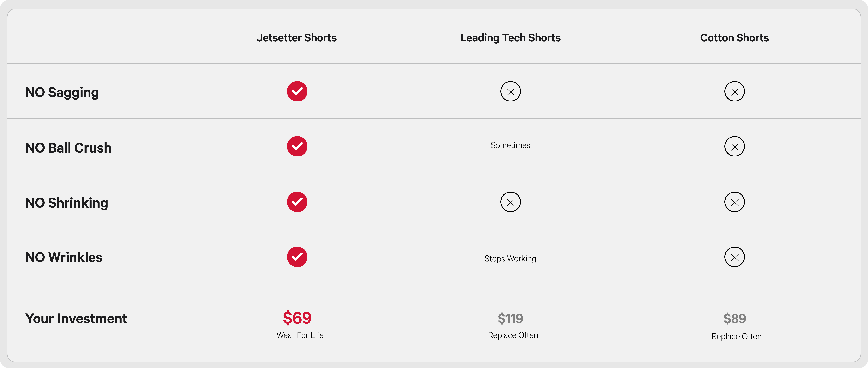
Task: Select the Cotton Shorts column header
Action: coord(734,38)
